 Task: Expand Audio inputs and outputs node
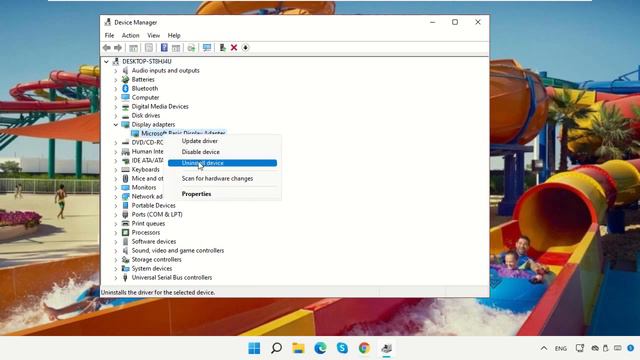click(x=116, y=71)
